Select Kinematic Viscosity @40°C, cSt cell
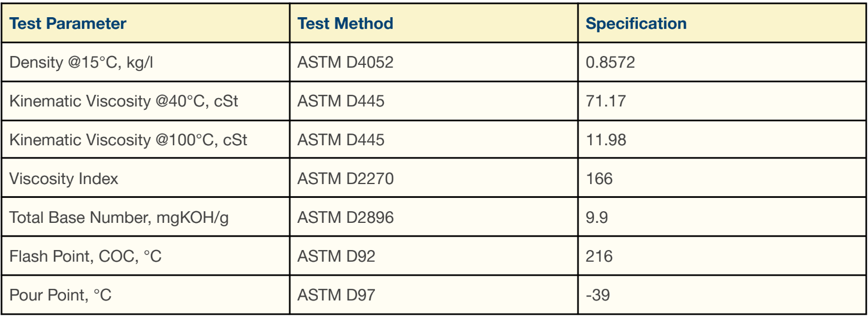Screen dimensions: 868x316 click(x=145, y=101)
